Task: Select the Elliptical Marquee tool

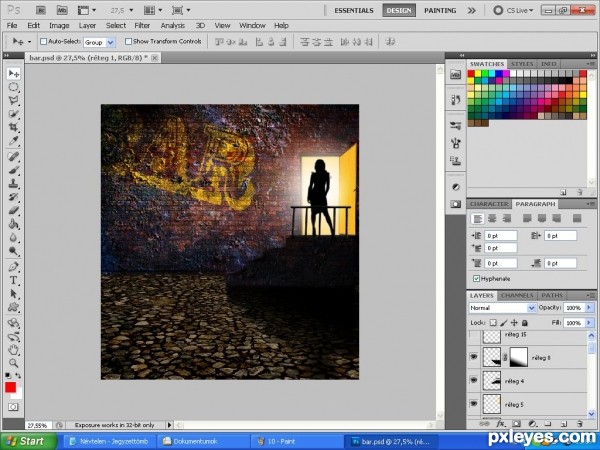Action: pyautogui.click(x=13, y=87)
